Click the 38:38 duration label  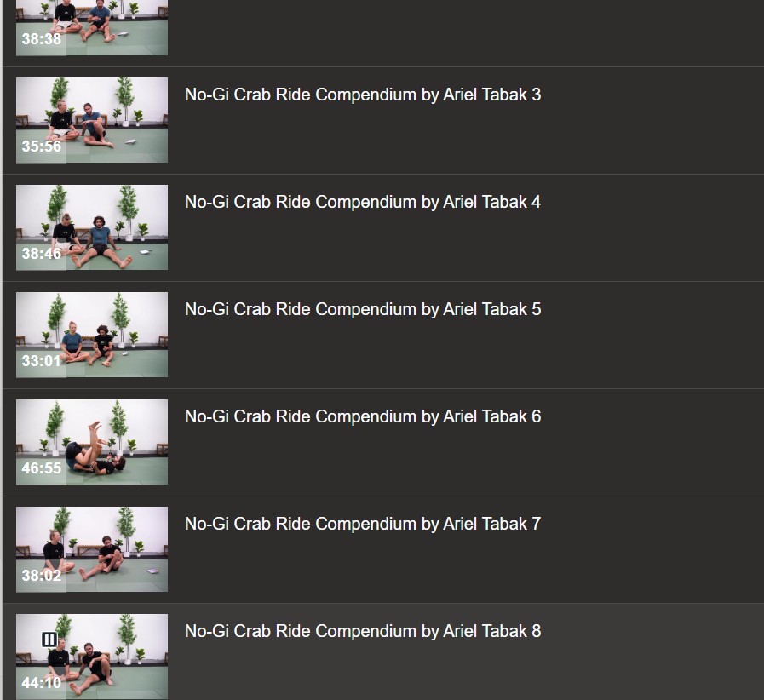42,39
